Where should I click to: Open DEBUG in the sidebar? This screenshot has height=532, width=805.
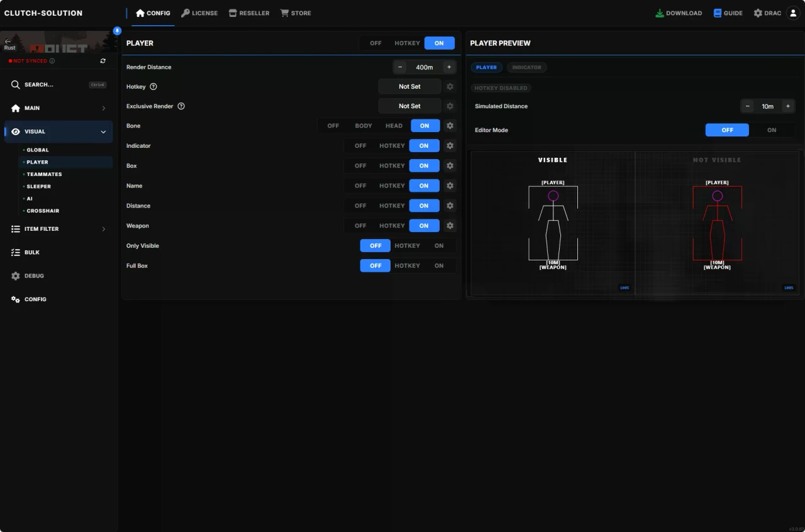58,276
